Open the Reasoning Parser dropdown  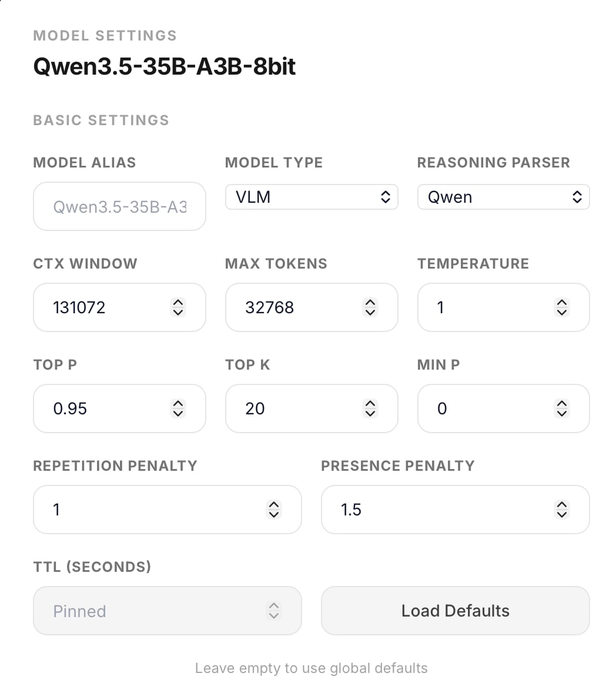503,197
